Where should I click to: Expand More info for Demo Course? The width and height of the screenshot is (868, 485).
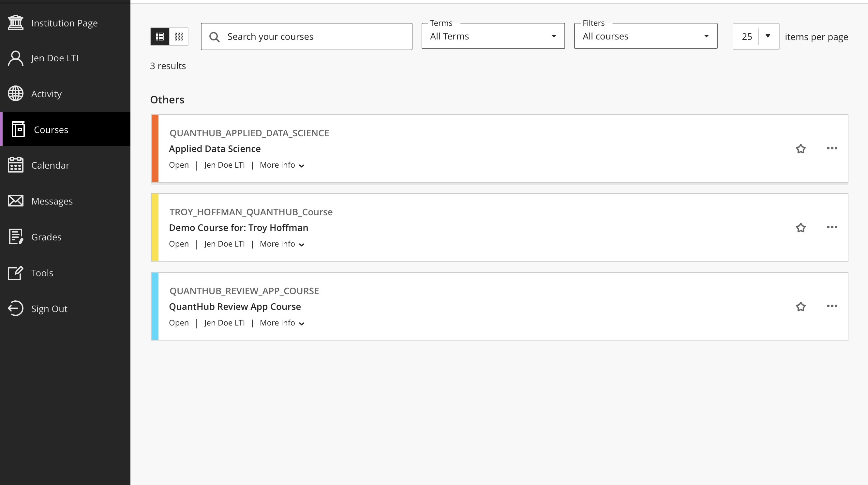tap(282, 244)
